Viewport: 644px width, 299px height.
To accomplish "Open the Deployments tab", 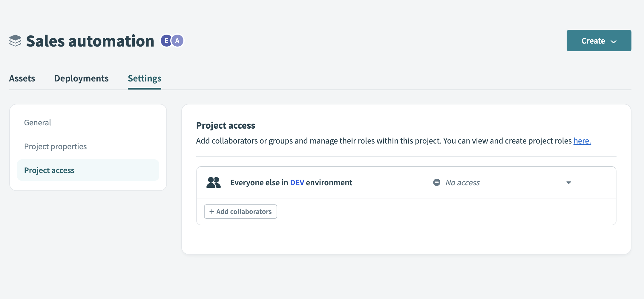I will point(81,78).
